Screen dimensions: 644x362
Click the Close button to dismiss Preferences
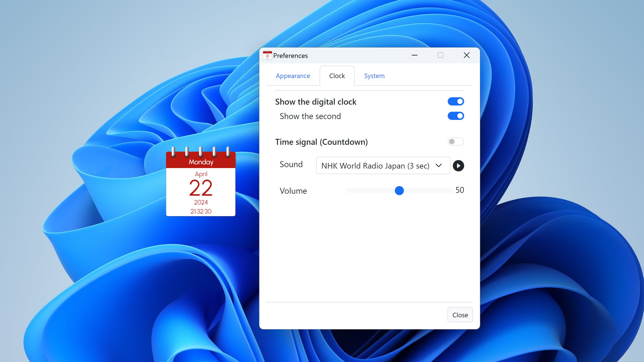(460, 315)
